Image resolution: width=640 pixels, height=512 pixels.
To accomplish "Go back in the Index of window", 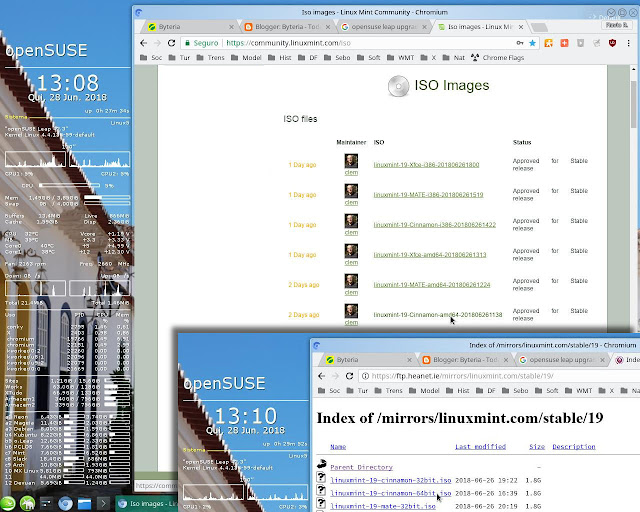I will click(322, 376).
